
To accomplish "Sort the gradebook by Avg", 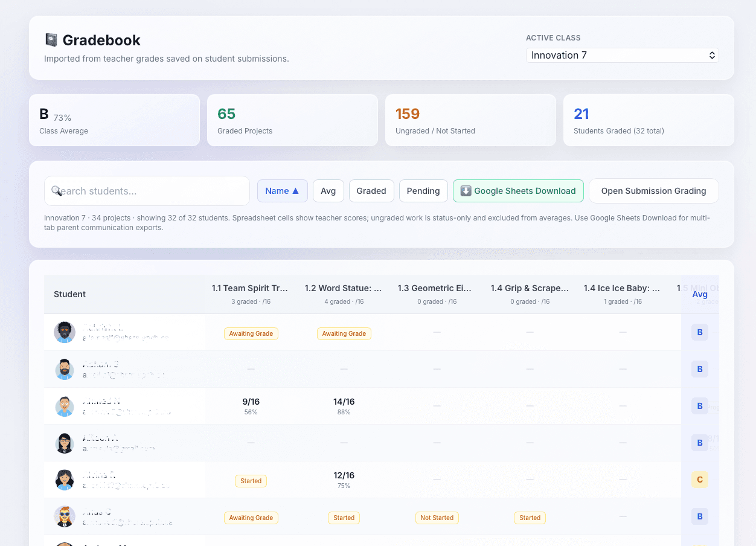I will click(328, 190).
